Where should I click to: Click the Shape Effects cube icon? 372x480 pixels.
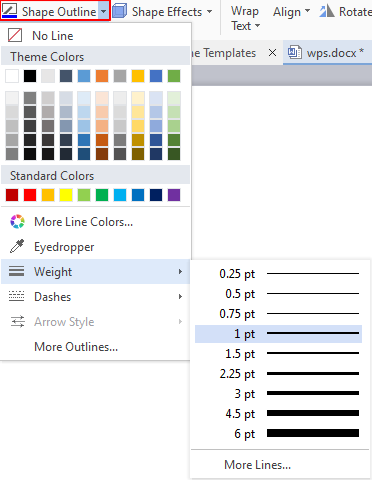[x=120, y=11]
